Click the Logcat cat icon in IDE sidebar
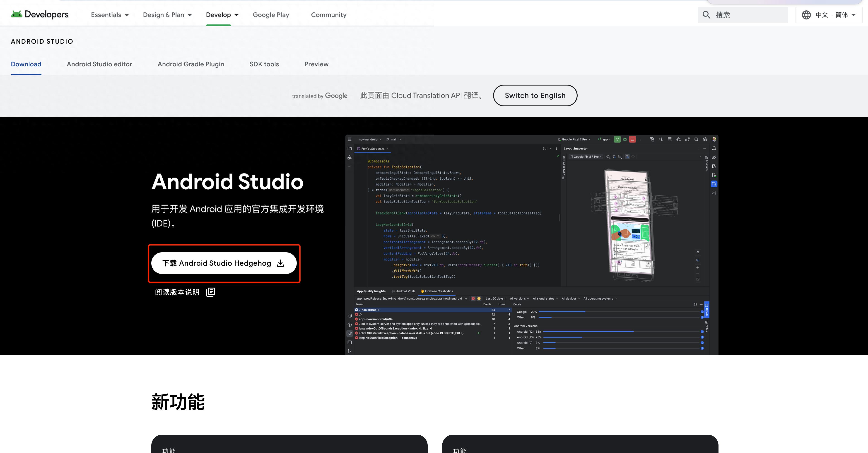This screenshot has width=868, height=453. (350, 316)
